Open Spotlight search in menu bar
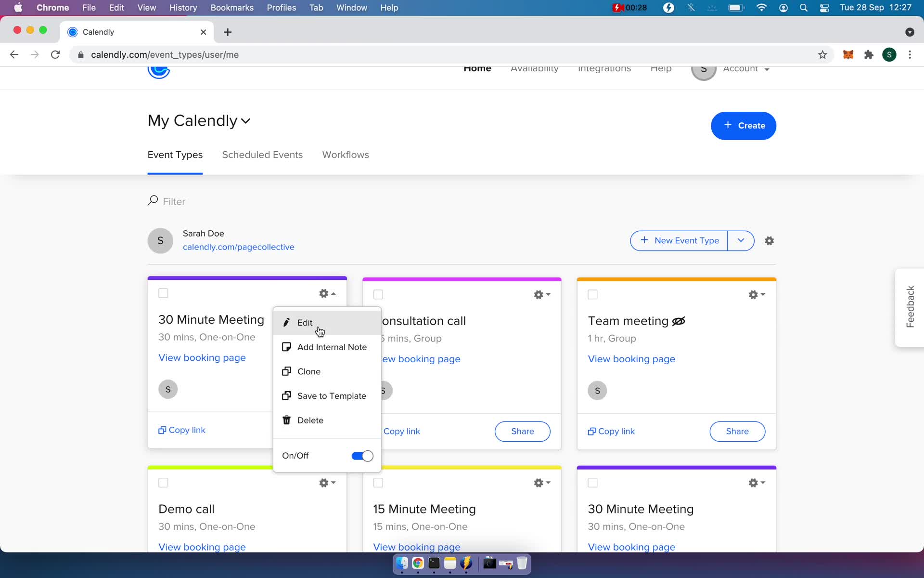 point(803,8)
